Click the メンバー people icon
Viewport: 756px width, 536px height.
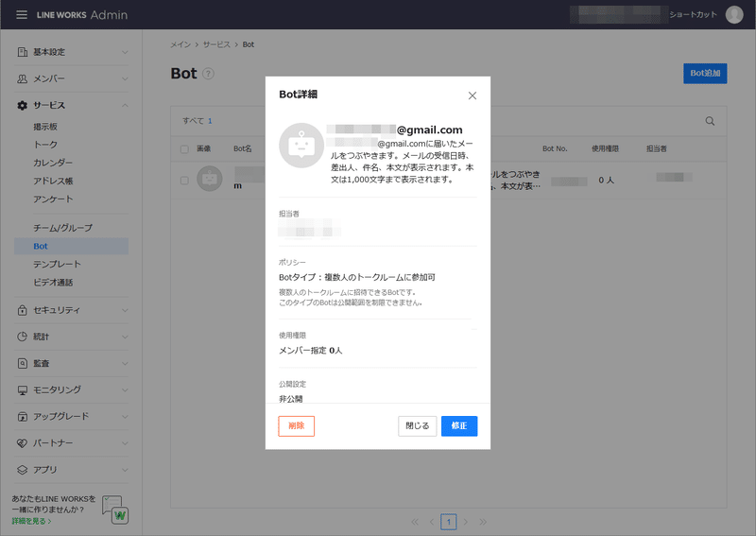point(22,78)
